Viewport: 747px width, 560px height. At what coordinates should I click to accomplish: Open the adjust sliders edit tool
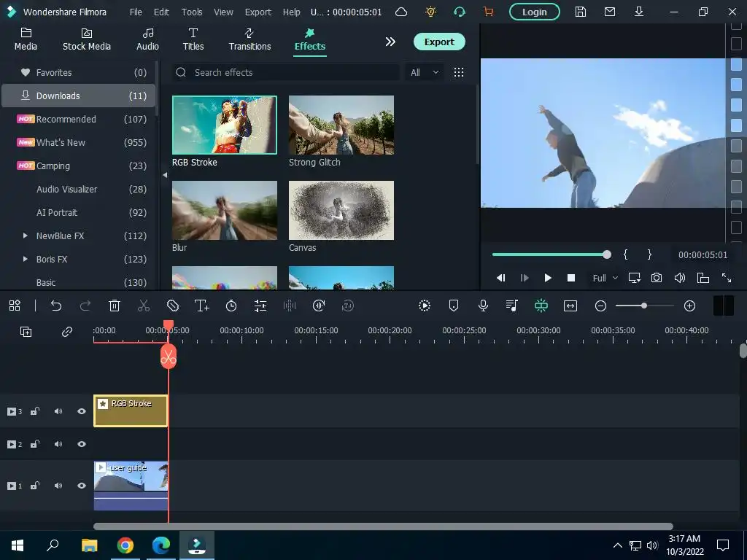click(260, 306)
